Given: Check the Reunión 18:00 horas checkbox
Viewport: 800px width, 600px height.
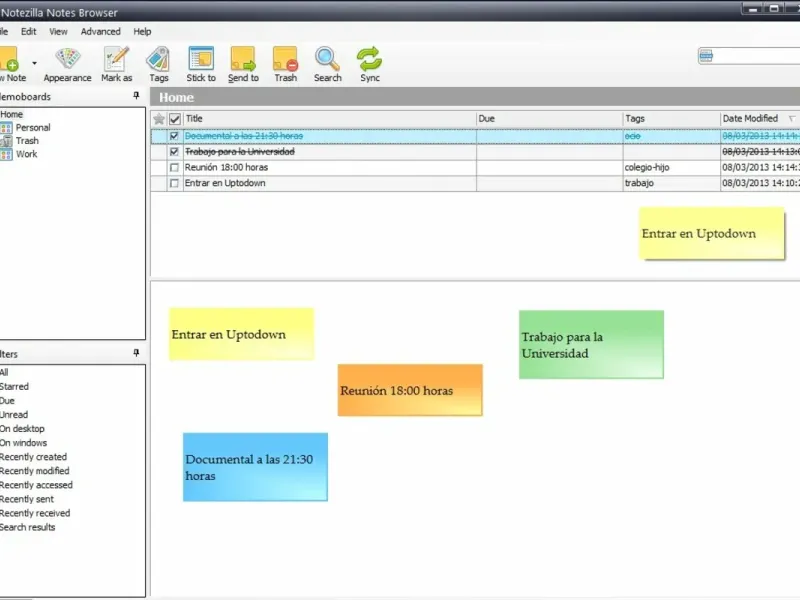Looking at the screenshot, I should point(174,167).
